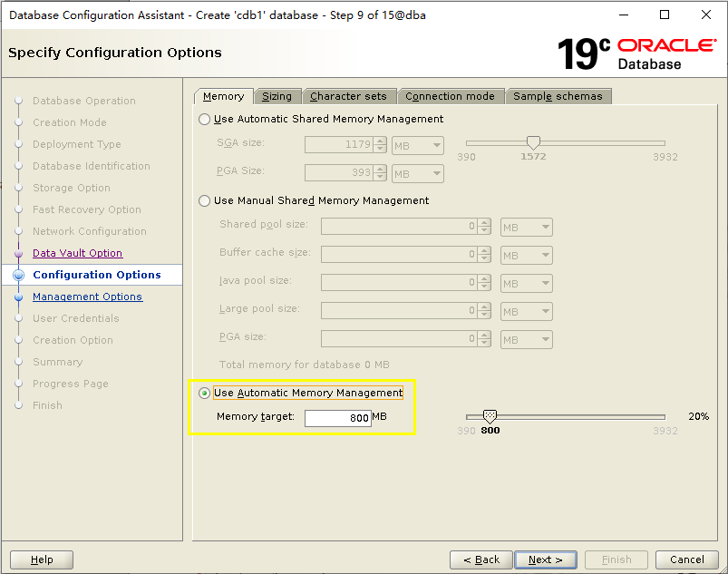Screen dimensions: 728x574
Task: Click the Network Configuration step label
Action: (90, 231)
